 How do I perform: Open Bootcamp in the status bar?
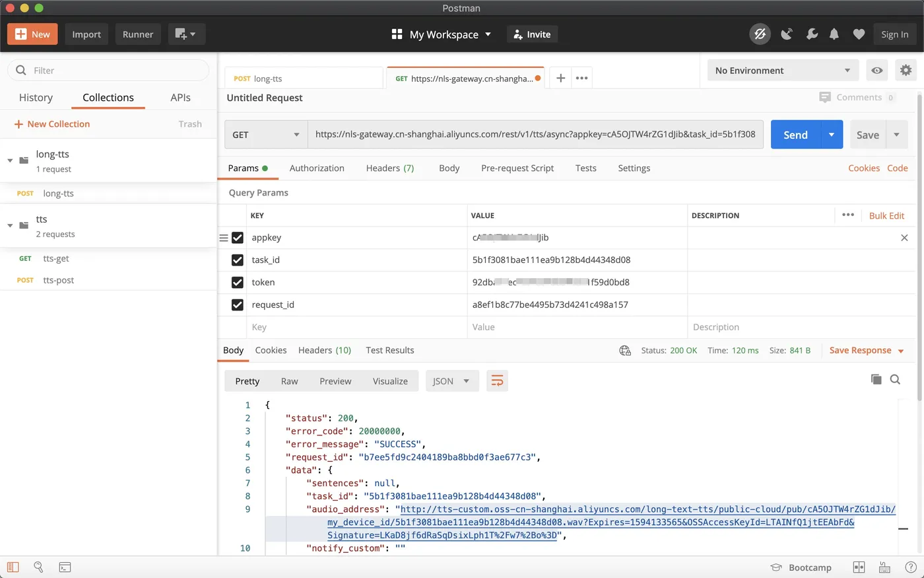[801, 567]
